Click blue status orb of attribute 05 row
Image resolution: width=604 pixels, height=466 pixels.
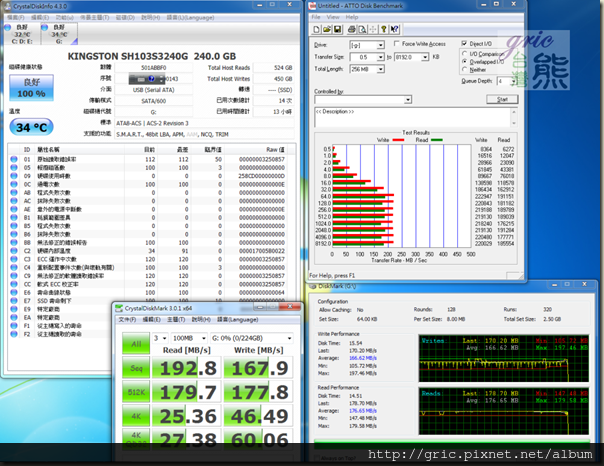tap(14, 168)
